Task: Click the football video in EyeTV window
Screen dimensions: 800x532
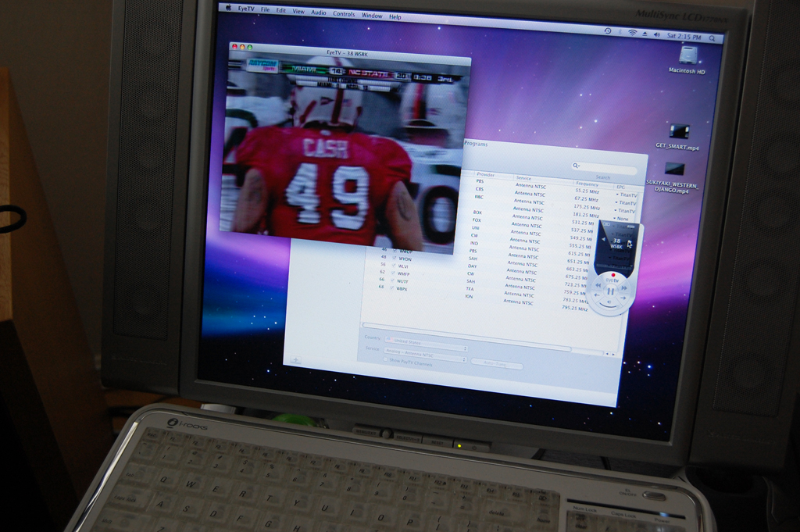Action: coord(342,153)
